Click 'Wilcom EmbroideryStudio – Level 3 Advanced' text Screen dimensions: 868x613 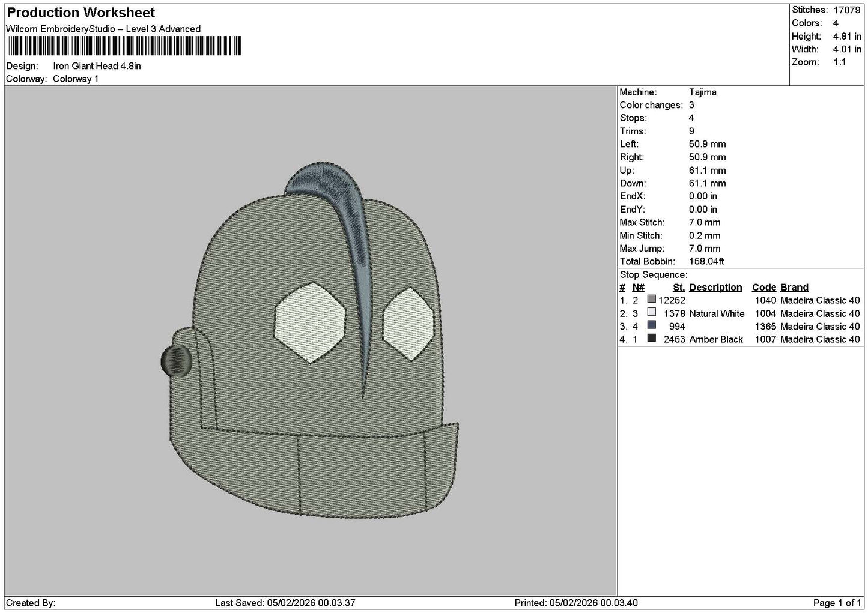(x=103, y=29)
